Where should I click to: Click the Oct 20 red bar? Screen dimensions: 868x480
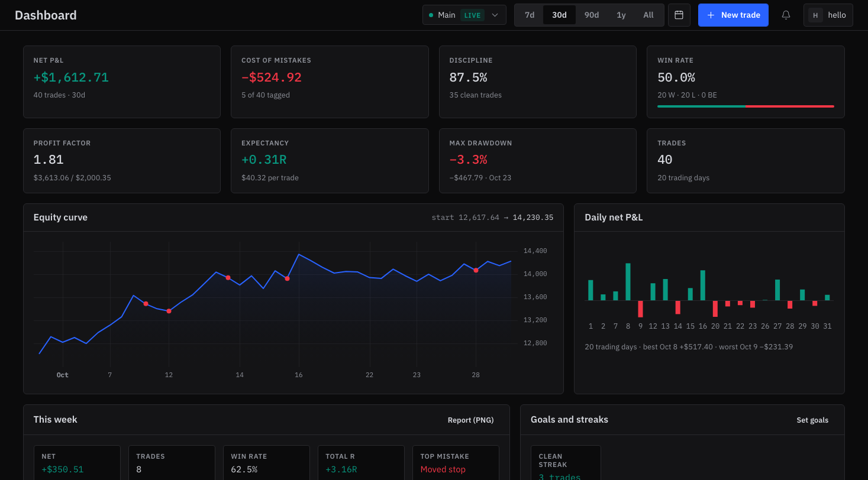click(715, 309)
